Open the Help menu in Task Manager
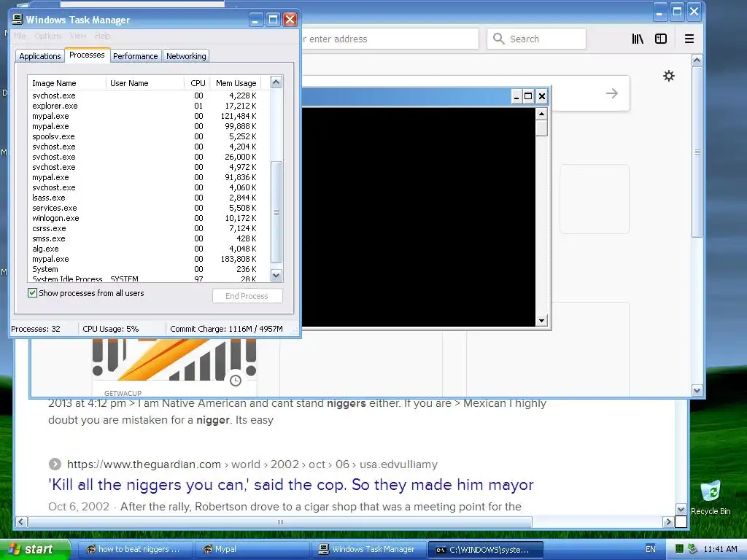 pos(102,36)
